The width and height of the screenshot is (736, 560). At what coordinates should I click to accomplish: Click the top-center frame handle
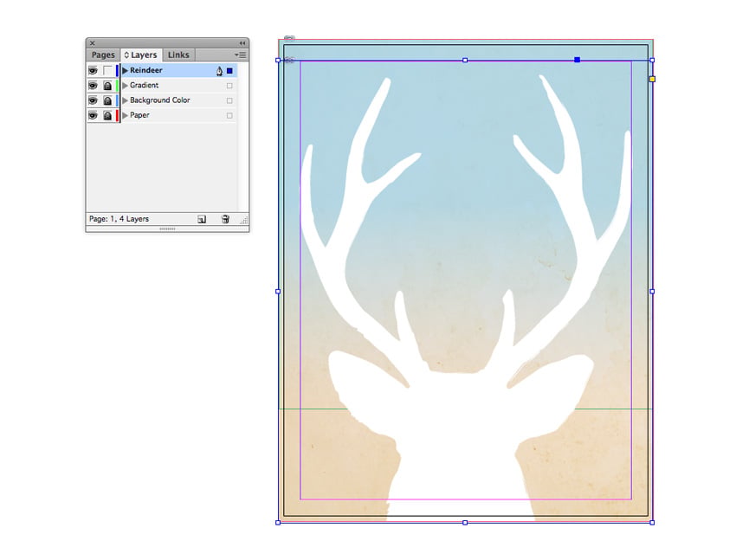tap(465, 61)
